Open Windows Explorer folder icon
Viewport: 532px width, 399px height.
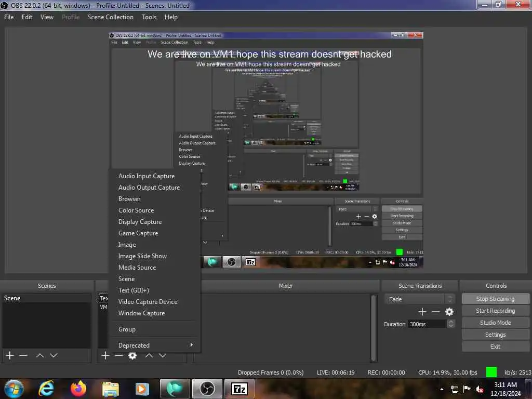110,389
